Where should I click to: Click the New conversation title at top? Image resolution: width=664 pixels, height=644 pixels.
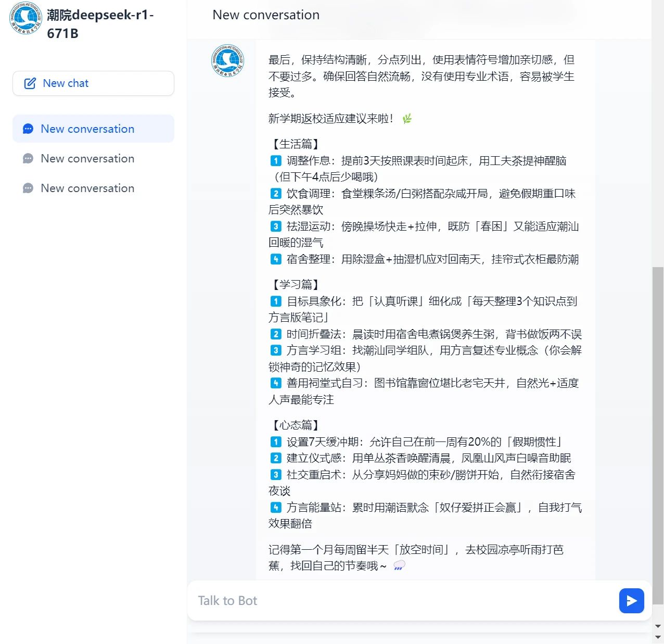click(266, 15)
